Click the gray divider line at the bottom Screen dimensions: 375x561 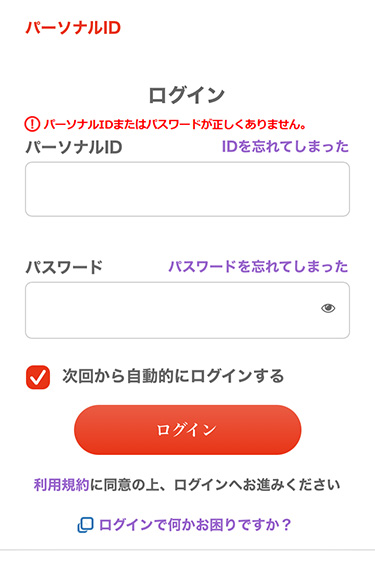point(188,550)
